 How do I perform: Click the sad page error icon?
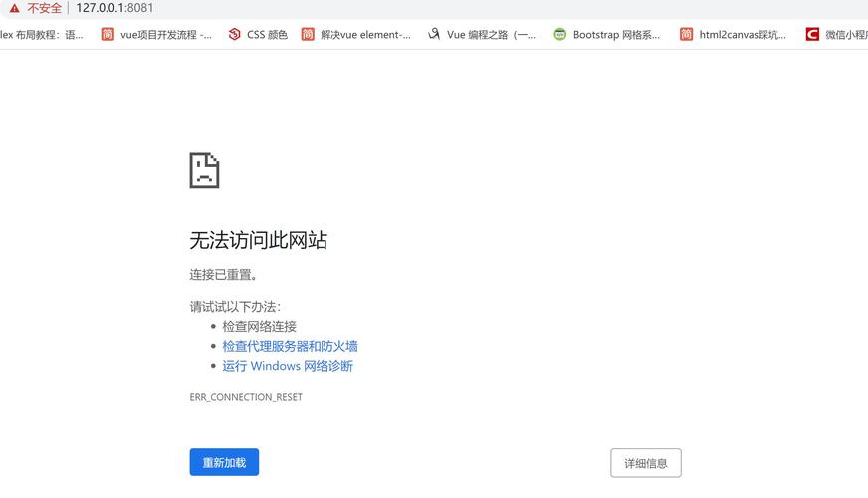point(204,170)
